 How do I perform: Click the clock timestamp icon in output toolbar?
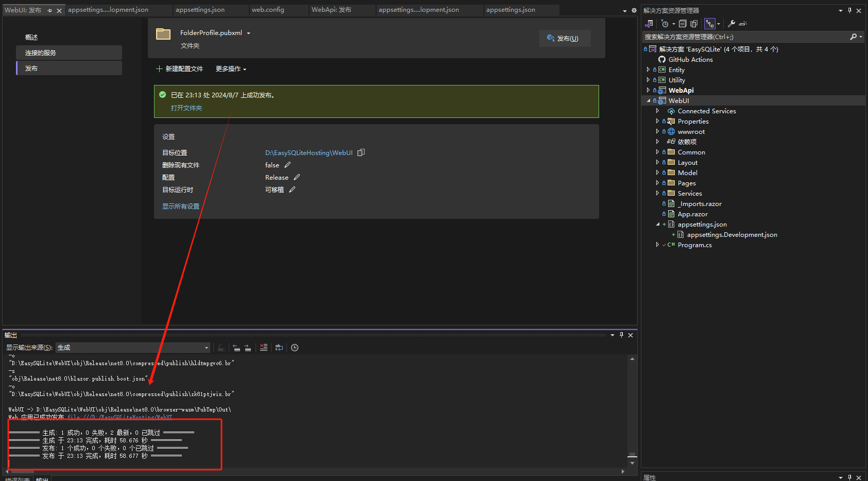(x=295, y=348)
